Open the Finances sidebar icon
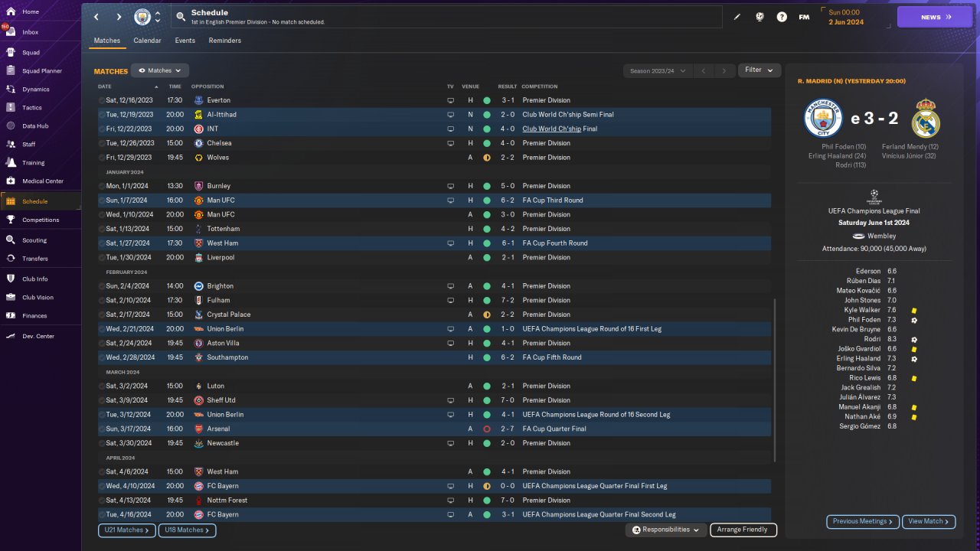Image resolution: width=980 pixels, height=551 pixels. click(x=11, y=315)
